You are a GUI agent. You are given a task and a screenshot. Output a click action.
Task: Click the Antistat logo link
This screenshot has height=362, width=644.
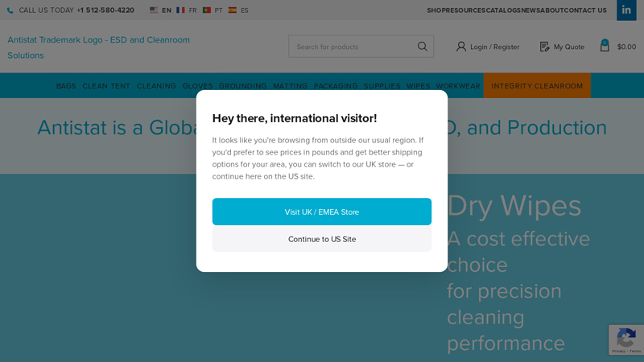click(x=98, y=47)
